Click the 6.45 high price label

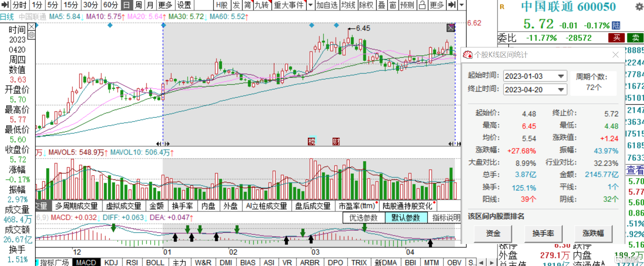(x=363, y=28)
